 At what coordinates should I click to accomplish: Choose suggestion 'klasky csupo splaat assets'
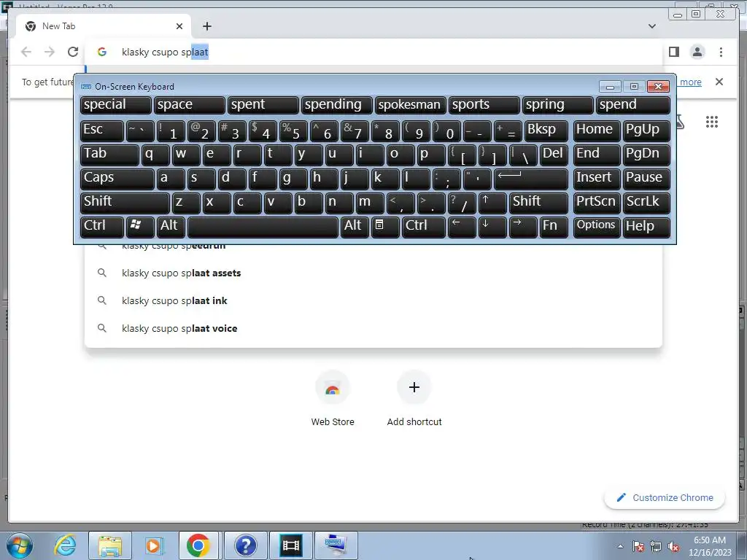373,273
